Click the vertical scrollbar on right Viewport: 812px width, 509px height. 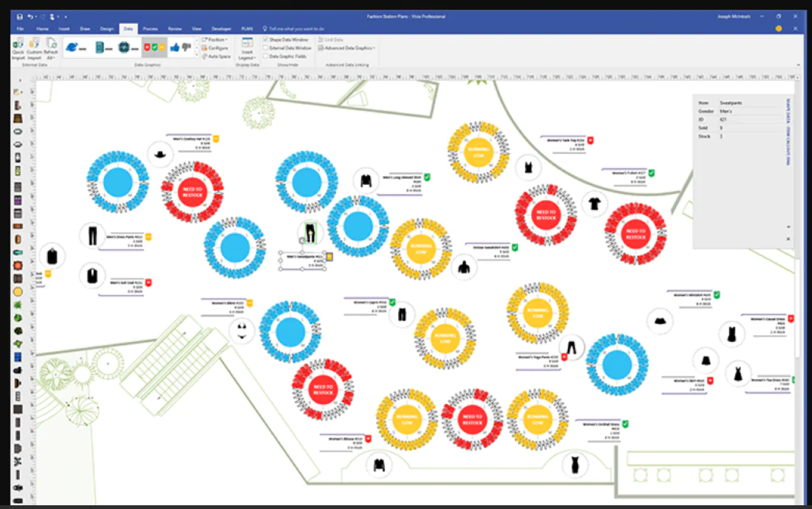797,309
